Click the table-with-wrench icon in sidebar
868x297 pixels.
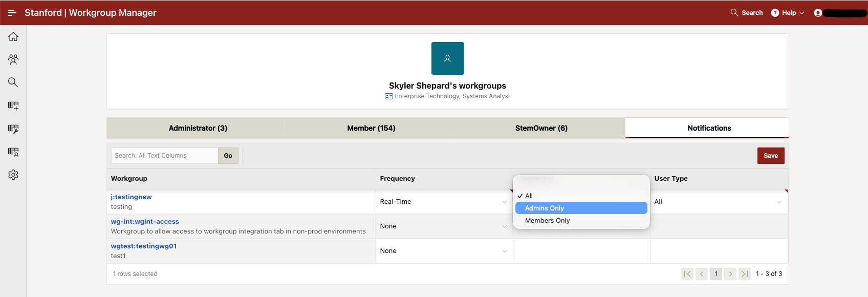click(13, 129)
